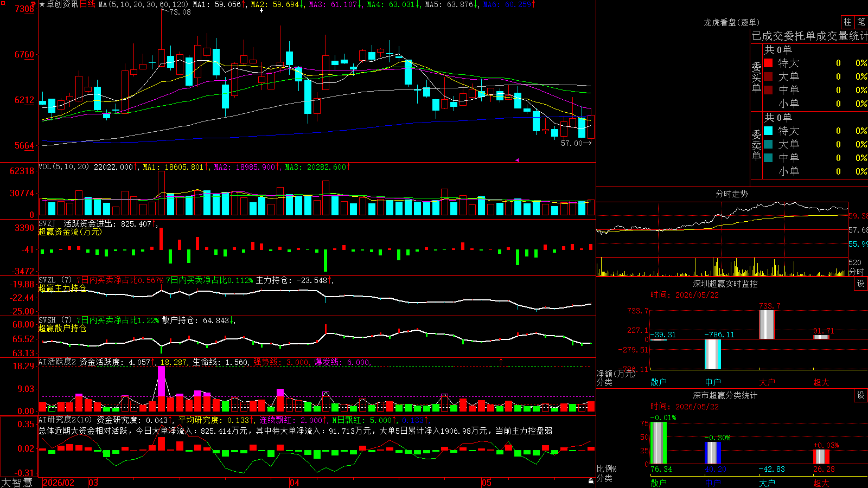Viewport: 868px width, 488px height.
Task: Switch to 柱 (bar) display mode
Action: pyautogui.click(x=847, y=22)
